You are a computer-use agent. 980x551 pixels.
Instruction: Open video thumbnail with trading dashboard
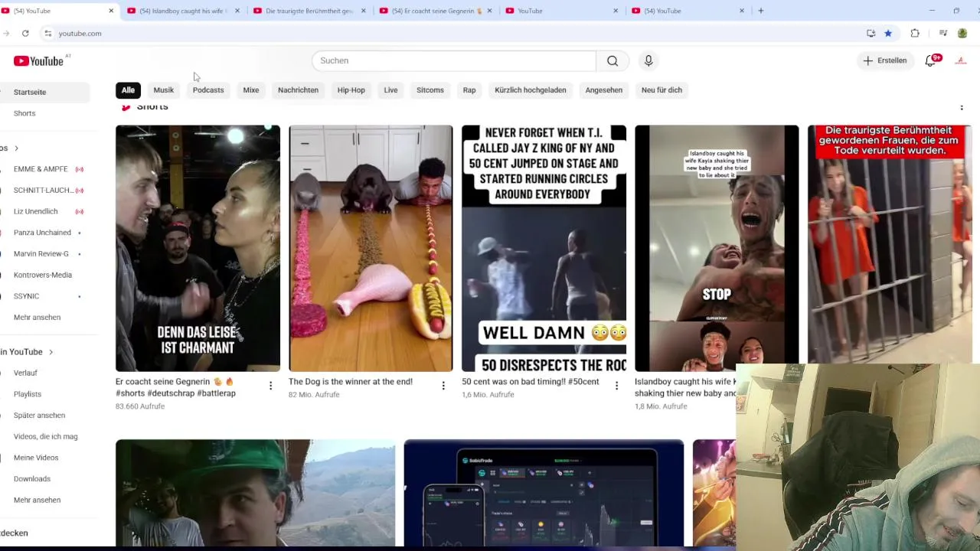coord(544,493)
